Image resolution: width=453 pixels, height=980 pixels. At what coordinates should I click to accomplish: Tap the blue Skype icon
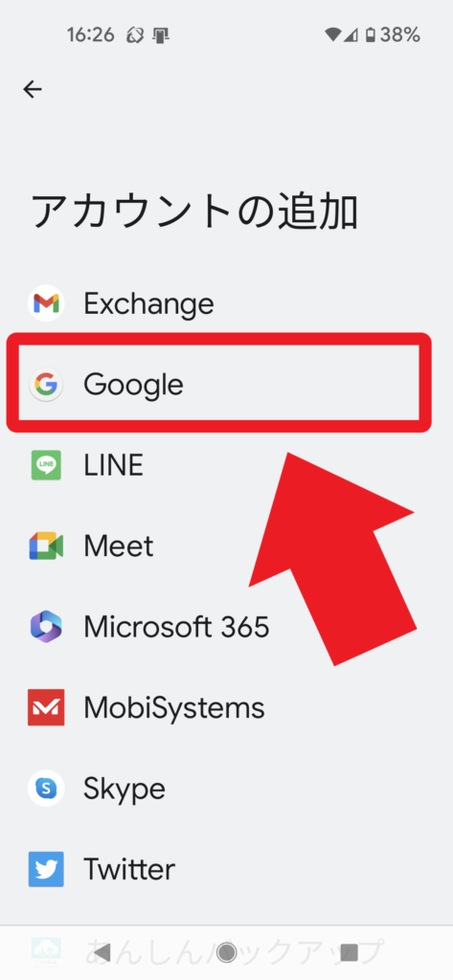(x=46, y=789)
